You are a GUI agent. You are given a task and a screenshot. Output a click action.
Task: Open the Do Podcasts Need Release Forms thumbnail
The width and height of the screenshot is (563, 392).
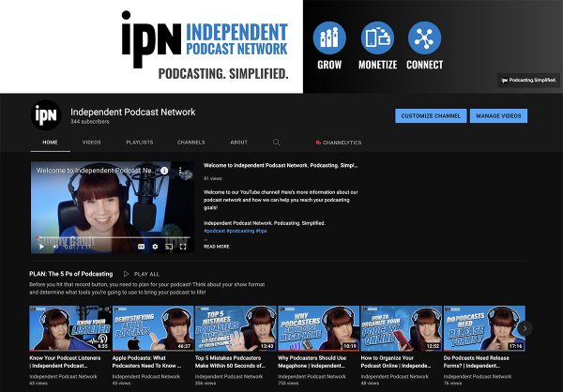[484, 328]
